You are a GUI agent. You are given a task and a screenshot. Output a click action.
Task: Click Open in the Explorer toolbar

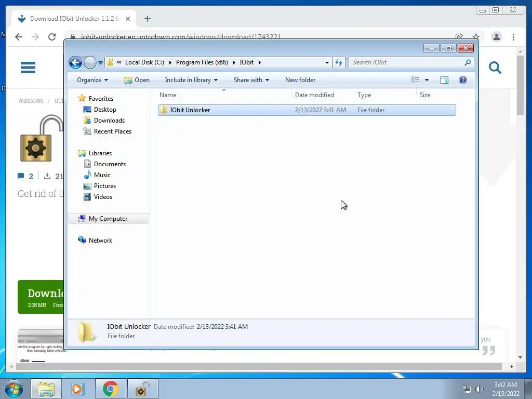(x=137, y=80)
